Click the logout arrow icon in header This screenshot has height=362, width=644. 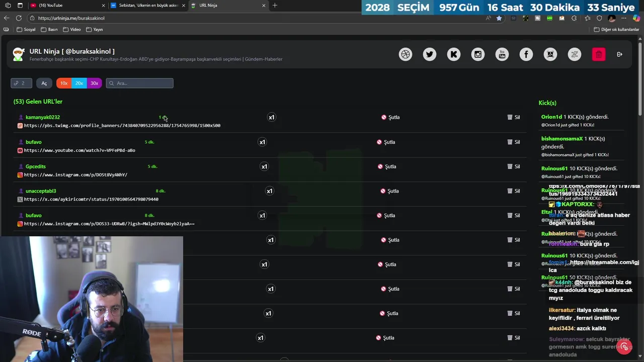(x=619, y=54)
